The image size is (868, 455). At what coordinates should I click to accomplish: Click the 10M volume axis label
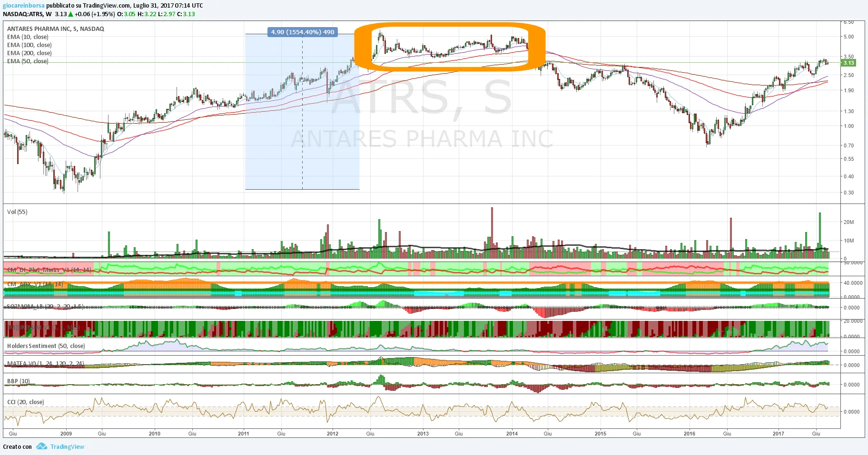coord(848,241)
